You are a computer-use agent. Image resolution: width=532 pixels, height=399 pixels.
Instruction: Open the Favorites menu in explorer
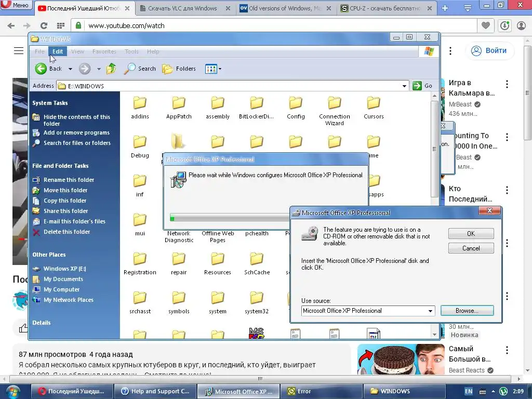104,51
